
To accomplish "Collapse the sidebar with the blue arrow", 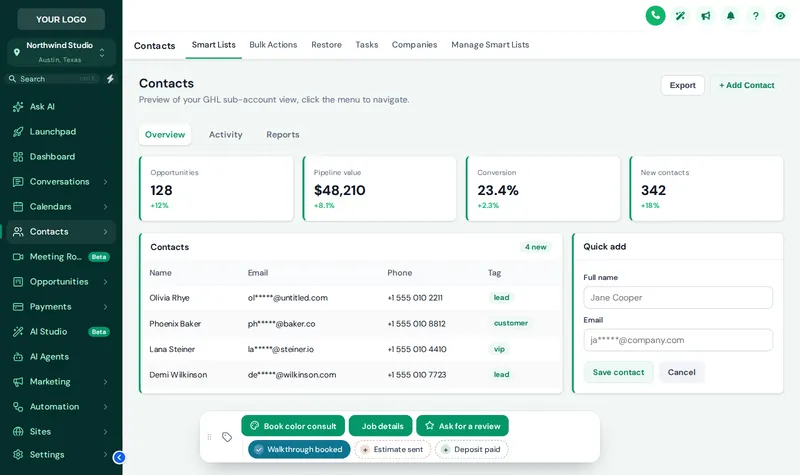I will 119,457.
